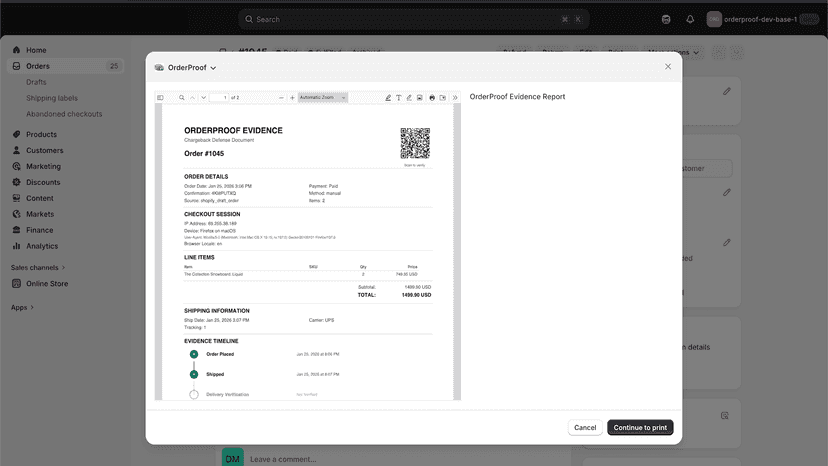828x466 pixels.
Task: Expand Apps section
Action: click(x=22, y=307)
